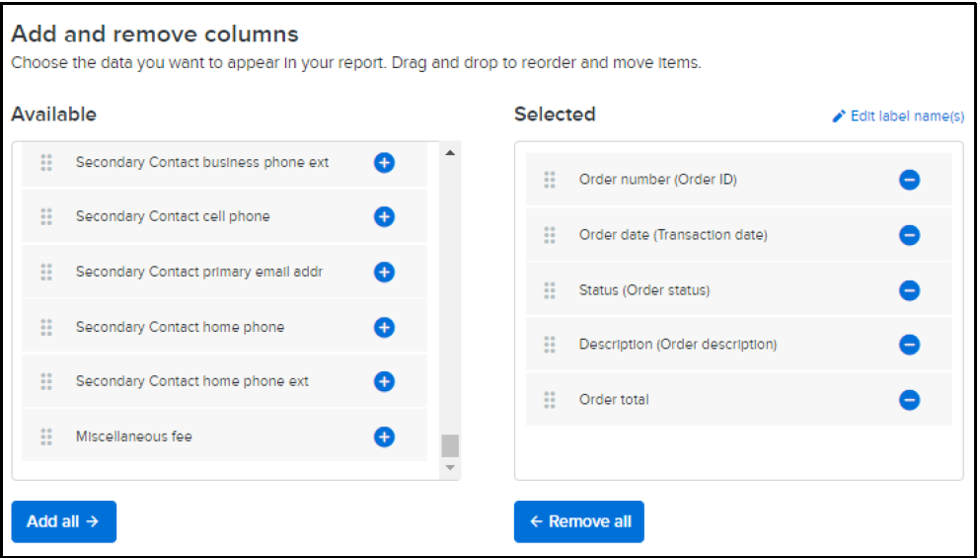This screenshot has height=558, width=980.
Task: Add Secondary Contact home phone ext column
Action: click(x=384, y=381)
